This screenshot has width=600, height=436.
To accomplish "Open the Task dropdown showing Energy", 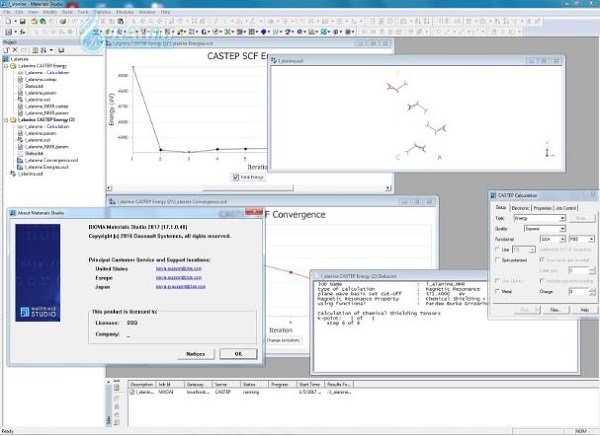I will [540, 218].
